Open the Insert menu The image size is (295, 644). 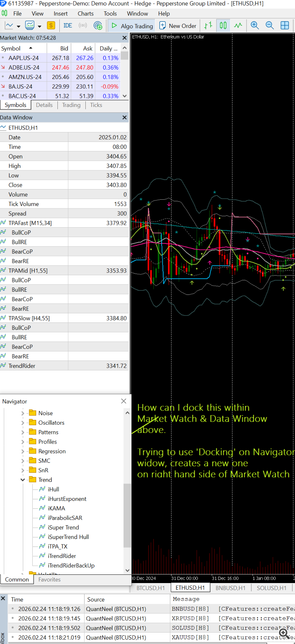pyautogui.click(x=61, y=13)
